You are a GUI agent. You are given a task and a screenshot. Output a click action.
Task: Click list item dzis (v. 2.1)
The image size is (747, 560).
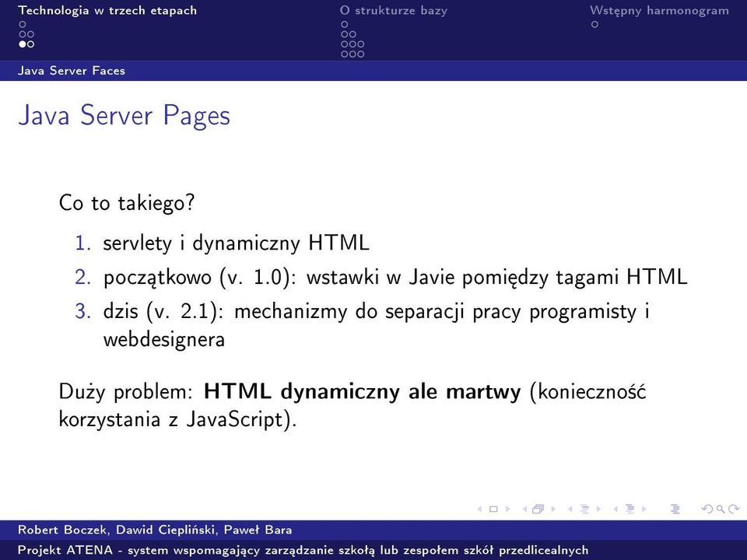coord(376,325)
